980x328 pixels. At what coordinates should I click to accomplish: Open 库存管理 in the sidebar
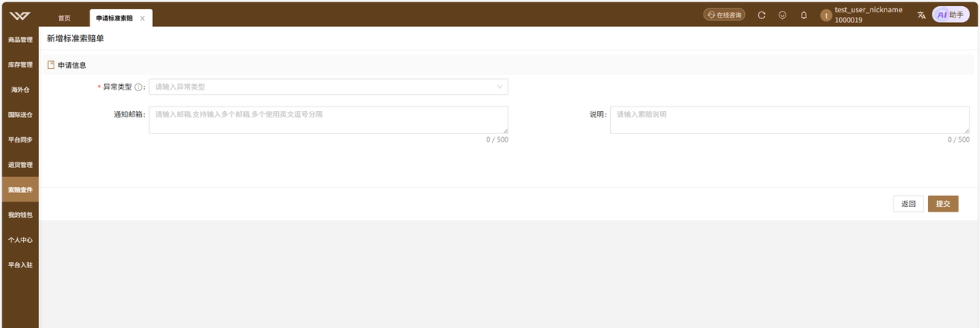coord(21,64)
